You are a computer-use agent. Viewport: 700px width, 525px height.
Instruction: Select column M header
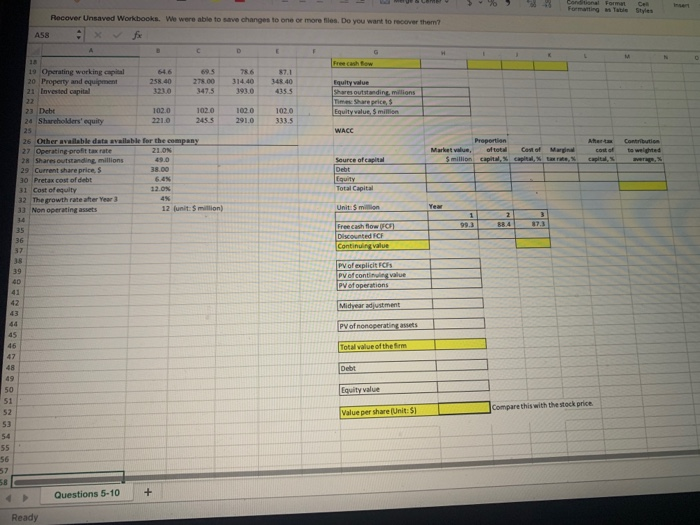click(x=628, y=56)
